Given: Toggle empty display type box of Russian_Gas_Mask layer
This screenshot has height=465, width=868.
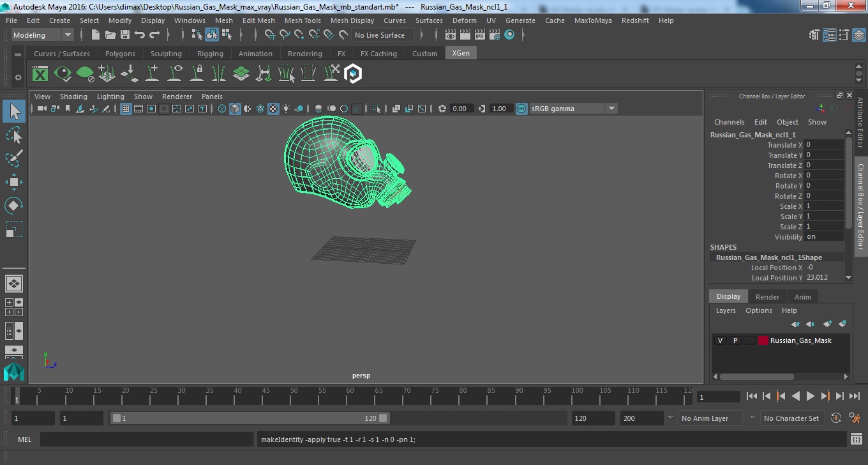Looking at the screenshot, I should point(749,340).
